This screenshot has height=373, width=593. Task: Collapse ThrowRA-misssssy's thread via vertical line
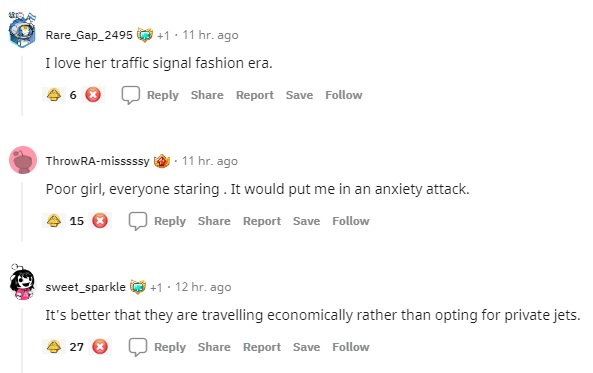pos(22,212)
